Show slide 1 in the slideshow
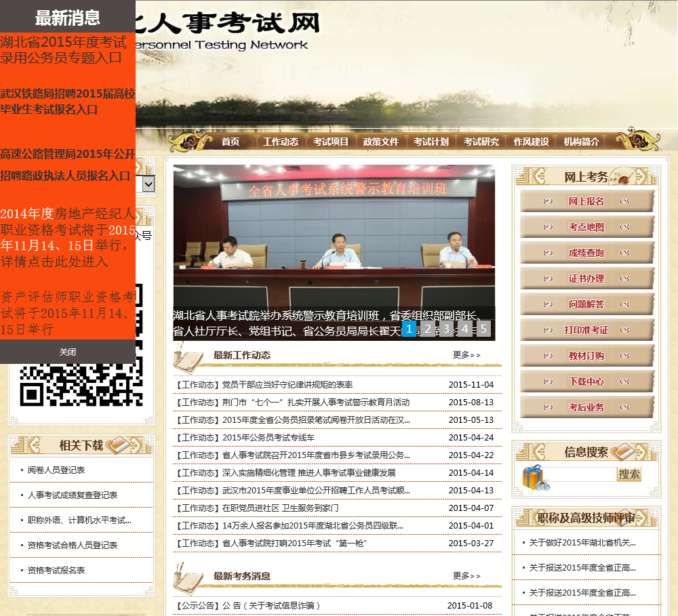The height and width of the screenshot is (616, 678). click(409, 329)
